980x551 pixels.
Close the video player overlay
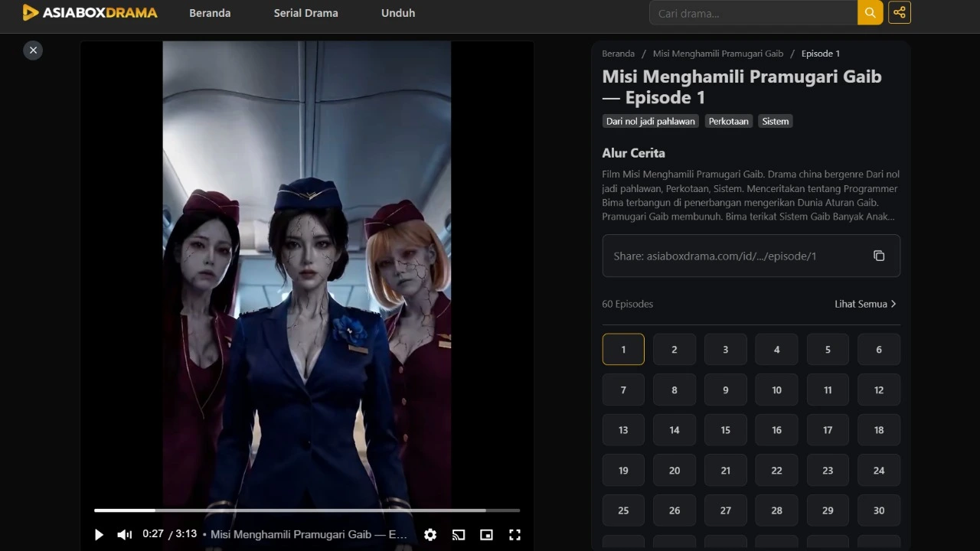(33, 51)
